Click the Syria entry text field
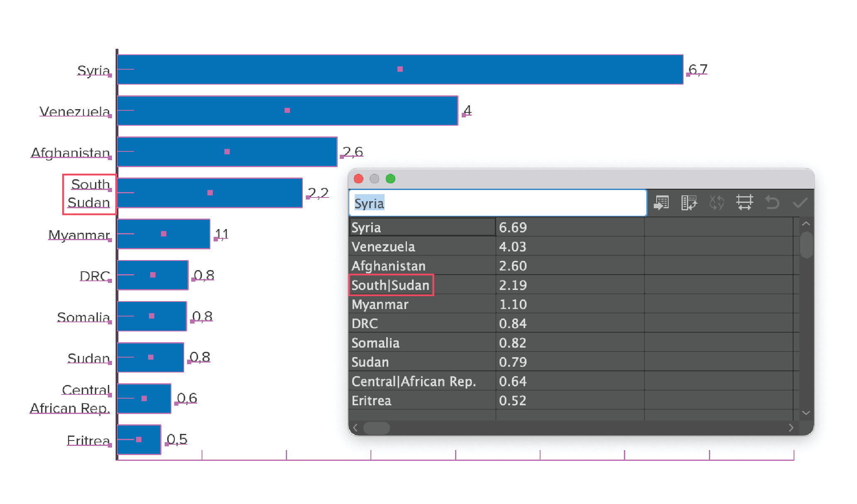 [498, 203]
